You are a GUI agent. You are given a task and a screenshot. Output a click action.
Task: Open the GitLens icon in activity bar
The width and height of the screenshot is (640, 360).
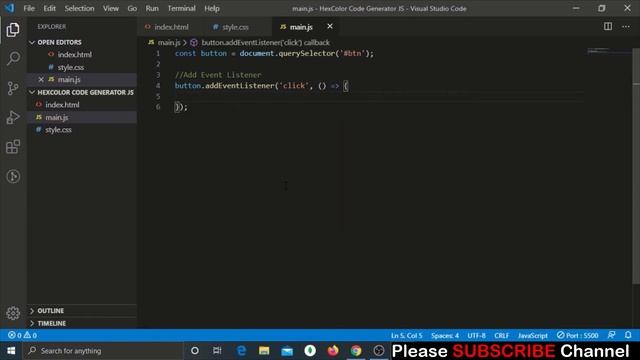(13, 176)
